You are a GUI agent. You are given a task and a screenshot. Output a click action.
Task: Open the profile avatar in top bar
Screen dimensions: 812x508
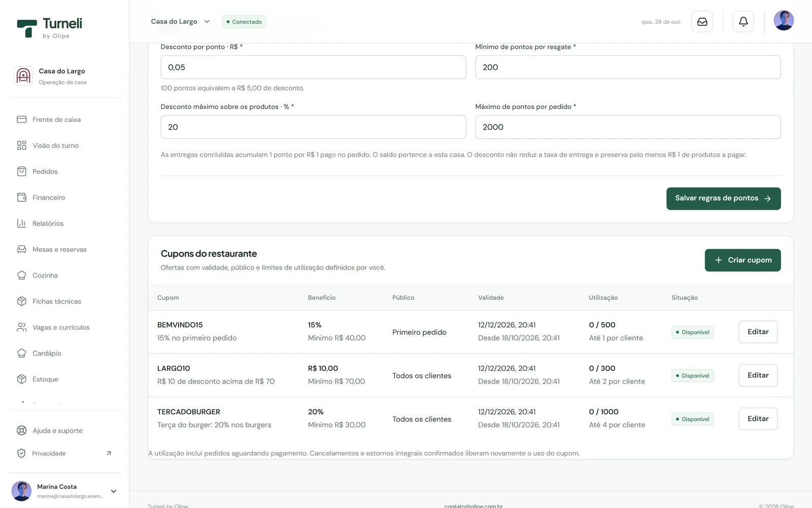pyautogui.click(x=784, y=20)
